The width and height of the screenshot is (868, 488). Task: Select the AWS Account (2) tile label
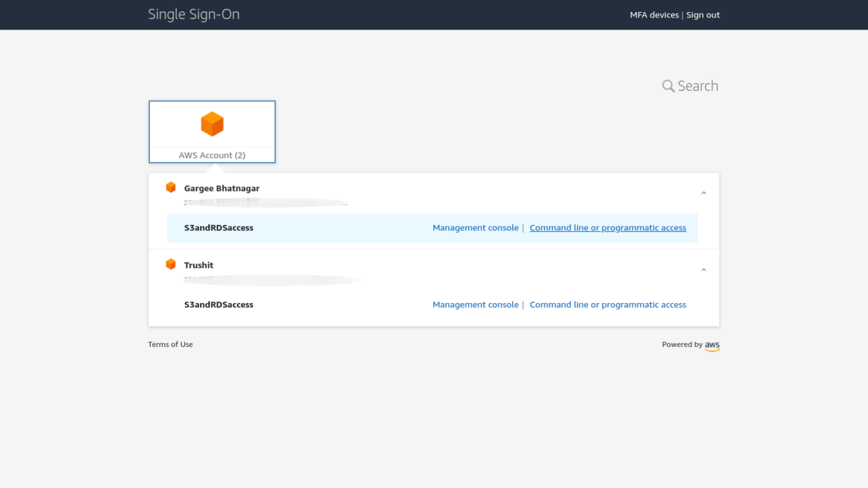click(212, 155)
